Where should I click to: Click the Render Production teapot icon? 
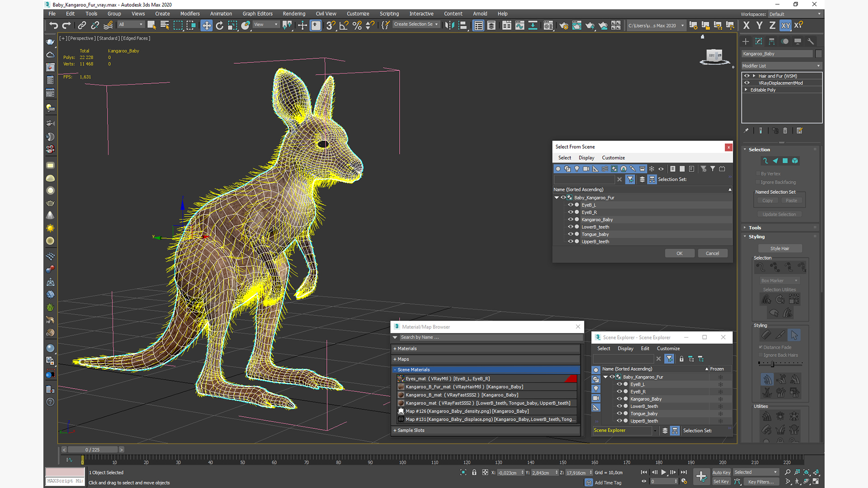(x=590, y=25)
